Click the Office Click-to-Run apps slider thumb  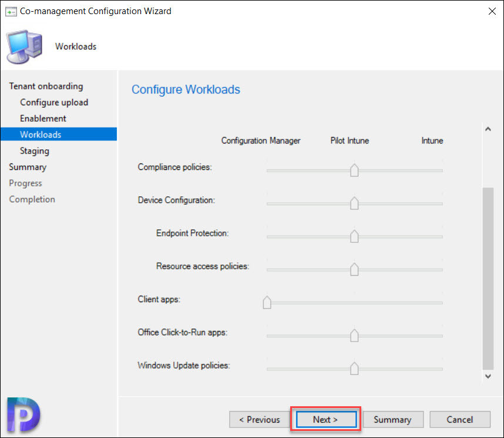click(354, 336)
